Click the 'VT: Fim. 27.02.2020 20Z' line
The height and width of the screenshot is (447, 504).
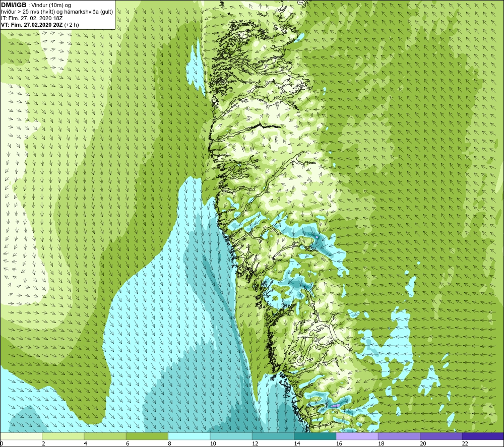[x=40, y=25]
